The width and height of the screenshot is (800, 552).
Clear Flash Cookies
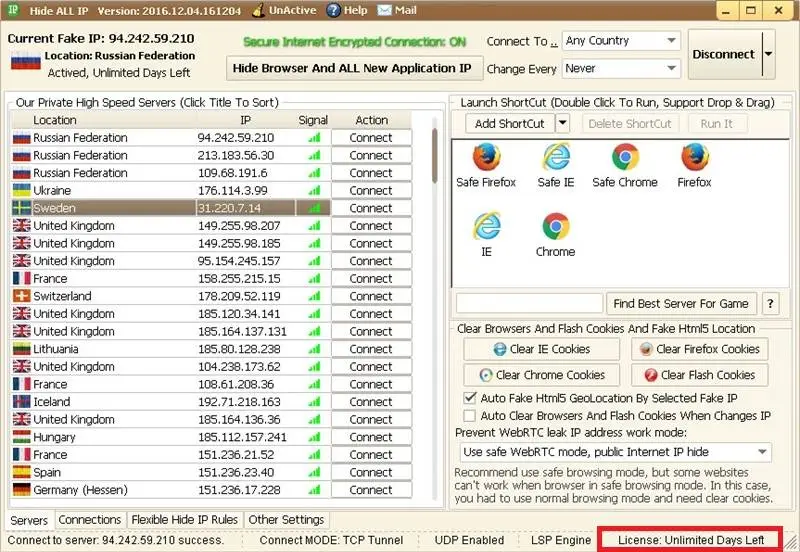pyautogui.click(x=699, y=375)
